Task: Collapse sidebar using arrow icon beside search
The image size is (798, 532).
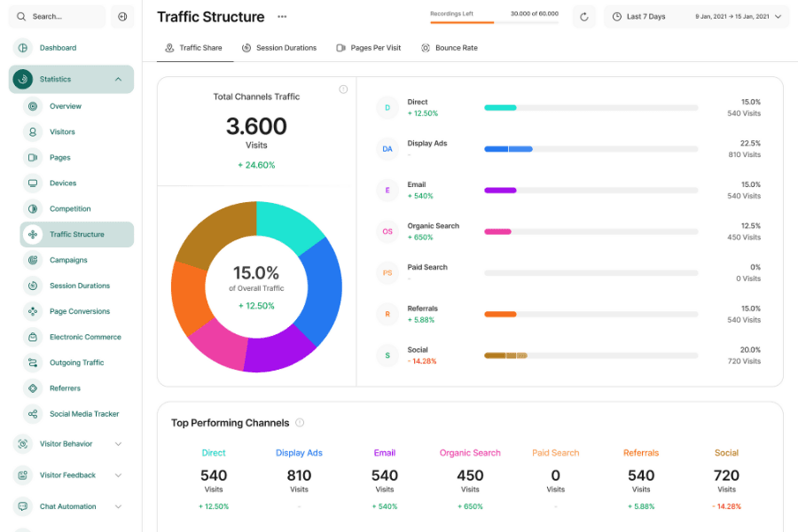Action: click(122, 17)
